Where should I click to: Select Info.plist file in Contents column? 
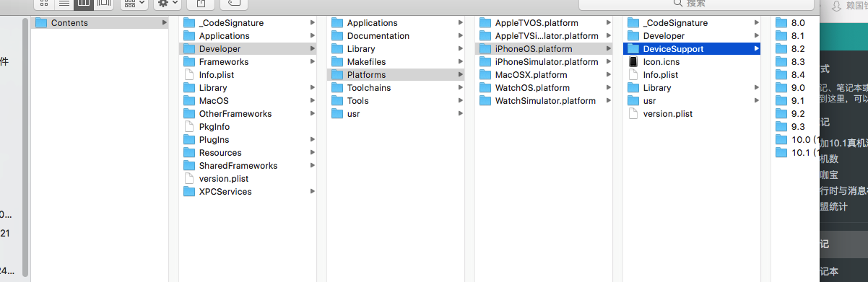coord(248,75)
